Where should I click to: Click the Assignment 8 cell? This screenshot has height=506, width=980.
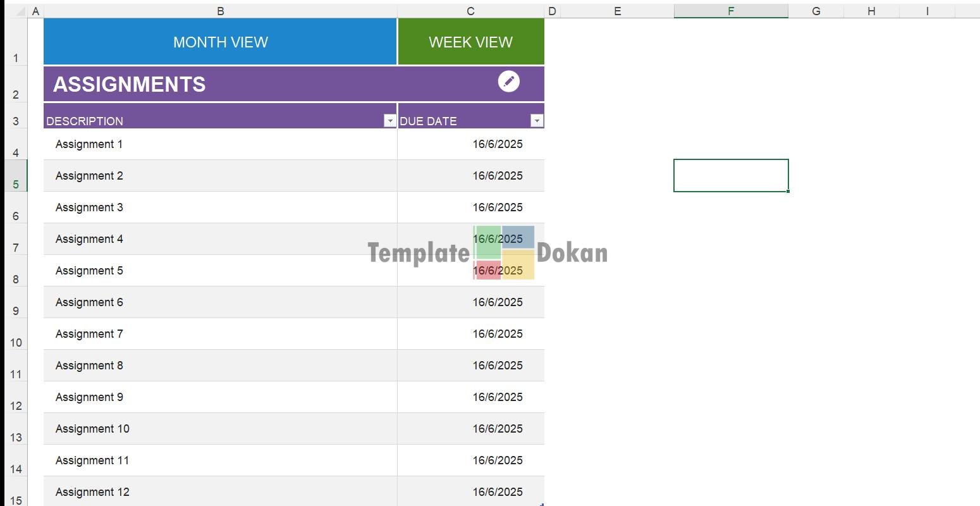tap(220, 366)
